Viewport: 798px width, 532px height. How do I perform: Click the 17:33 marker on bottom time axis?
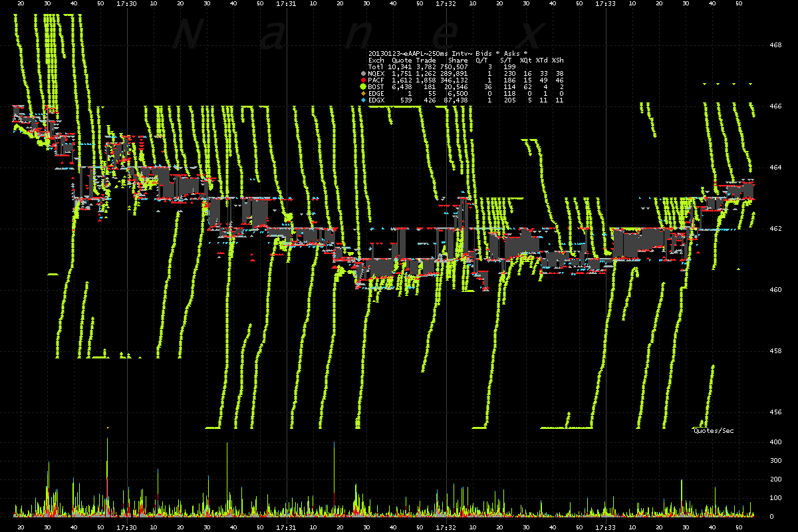(x=605, y=527)
